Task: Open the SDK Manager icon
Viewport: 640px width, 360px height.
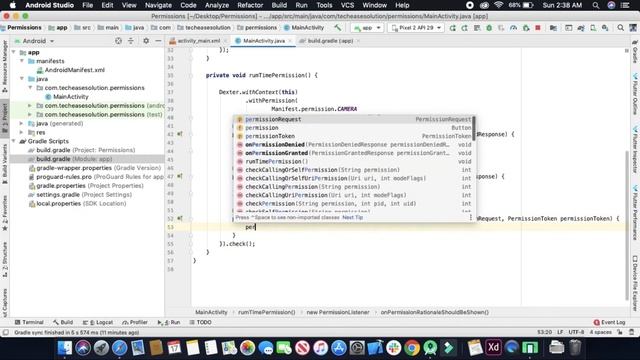Action: click(x=605, y=28)
